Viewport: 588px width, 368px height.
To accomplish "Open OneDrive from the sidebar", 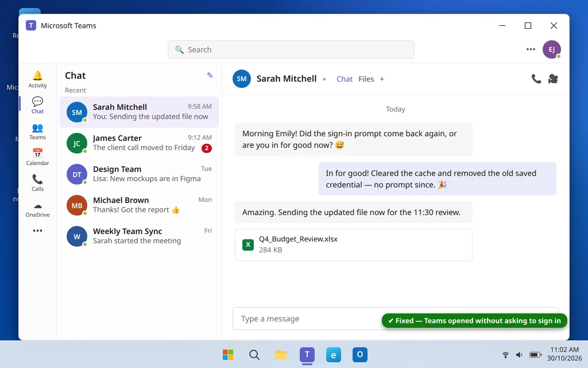I will pos(37,209).
